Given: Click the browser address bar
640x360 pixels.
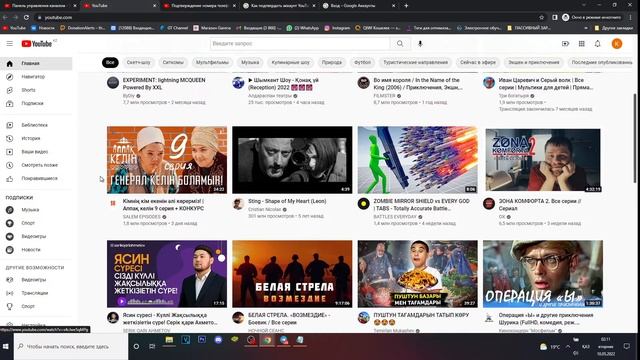Looking at the screenshot, I should coord(286,18).
